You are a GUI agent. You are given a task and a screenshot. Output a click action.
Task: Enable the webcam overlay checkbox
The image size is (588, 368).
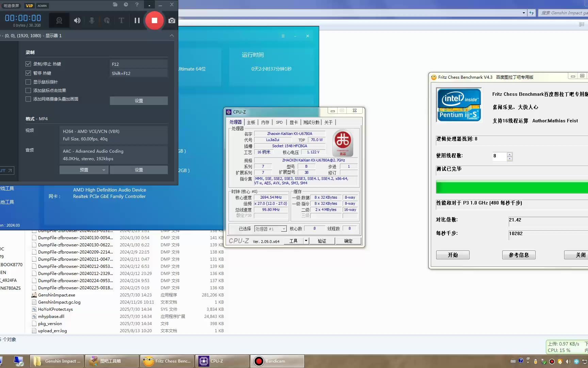(x=28, y=99)
